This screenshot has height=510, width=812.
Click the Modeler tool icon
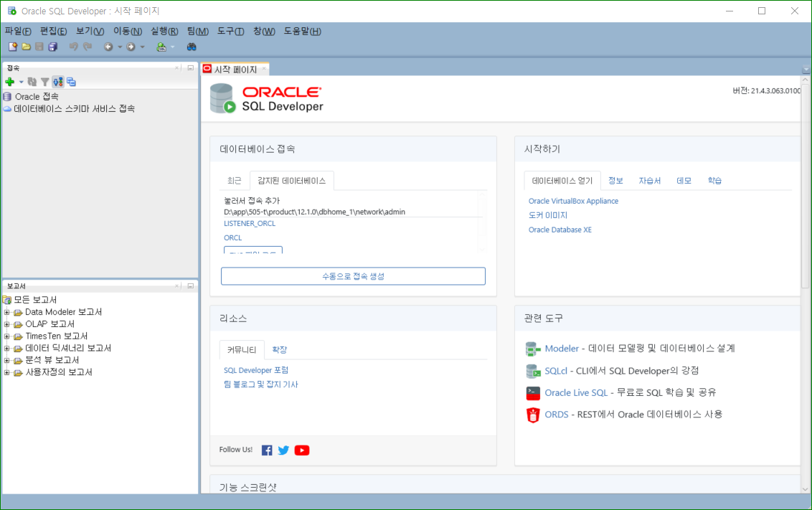point(533,349)
